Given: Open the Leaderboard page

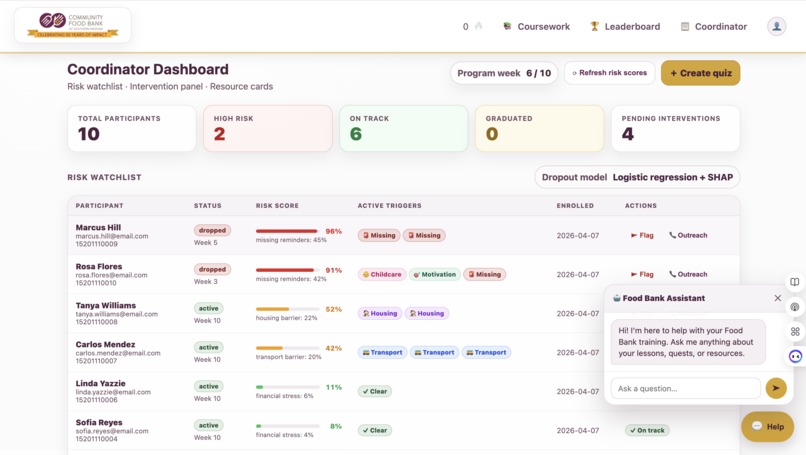Looking at the screenshot, I should 625,26.
